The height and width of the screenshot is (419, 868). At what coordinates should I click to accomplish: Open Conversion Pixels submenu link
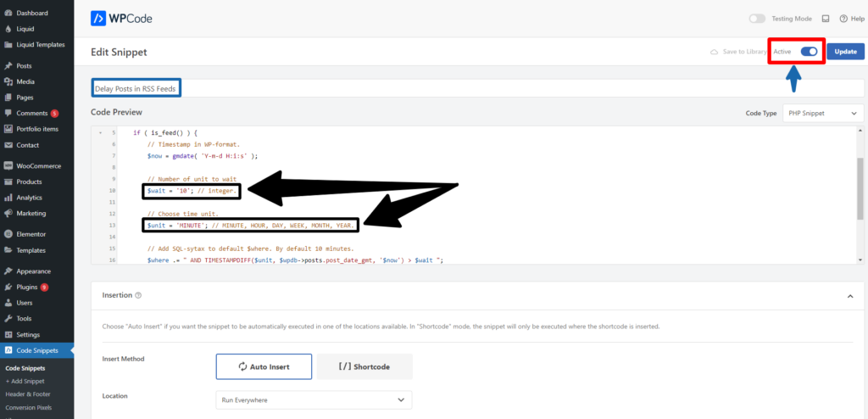click(x=29, y=407)
